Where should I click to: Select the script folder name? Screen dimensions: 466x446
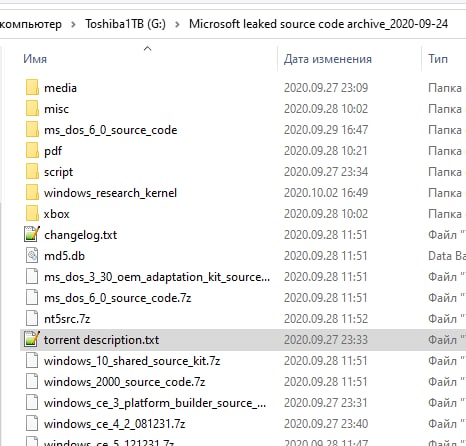click(x=58, y=172)
